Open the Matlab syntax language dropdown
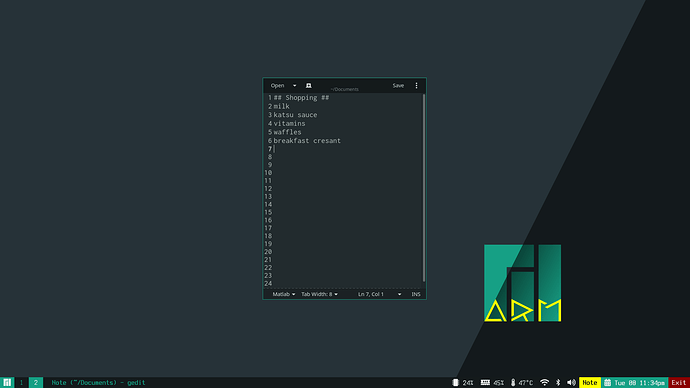The image size is (690, 388). [284, 294]
